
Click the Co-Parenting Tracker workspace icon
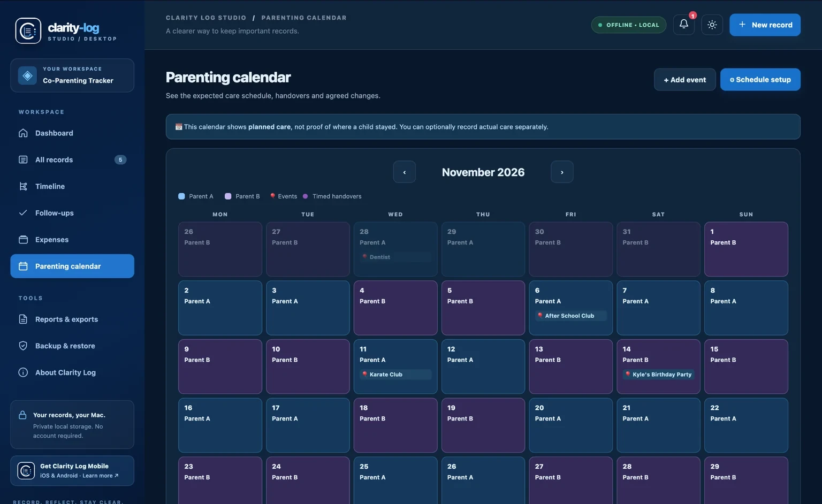click(x=27, y=75)
